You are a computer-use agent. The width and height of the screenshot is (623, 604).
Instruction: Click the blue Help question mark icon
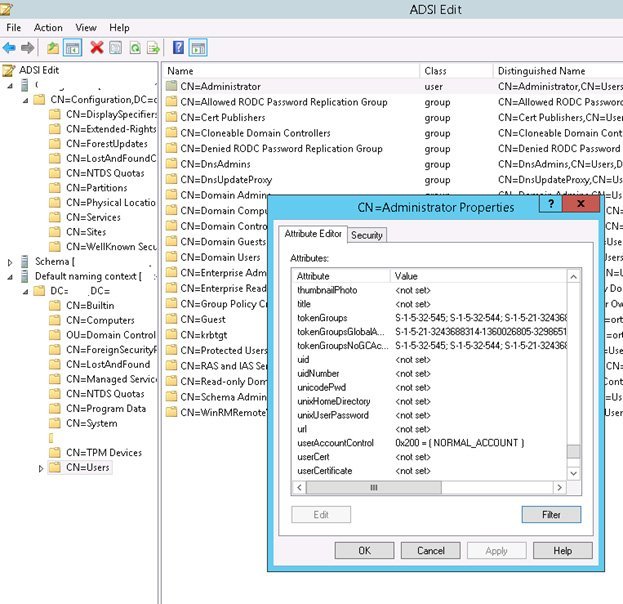[x=178, y=48]
